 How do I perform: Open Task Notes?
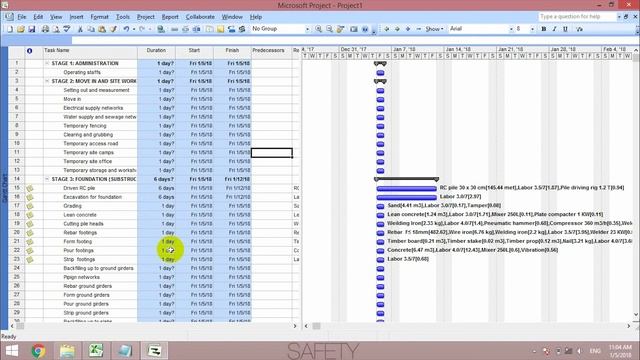tap(220, 29)
